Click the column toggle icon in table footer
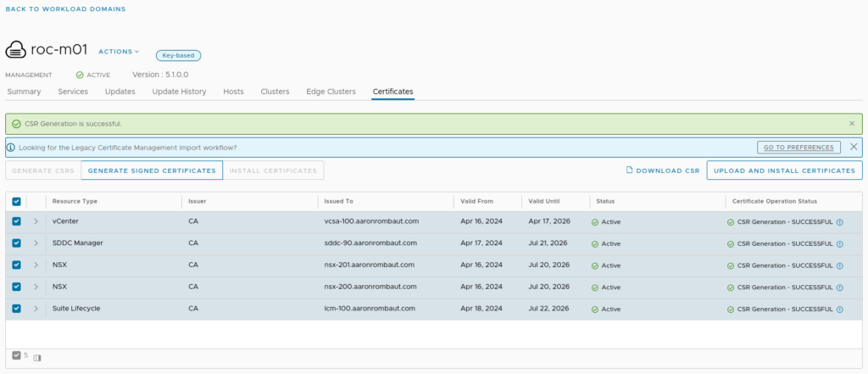Screen dimensions: 868x374 point(37,358)
